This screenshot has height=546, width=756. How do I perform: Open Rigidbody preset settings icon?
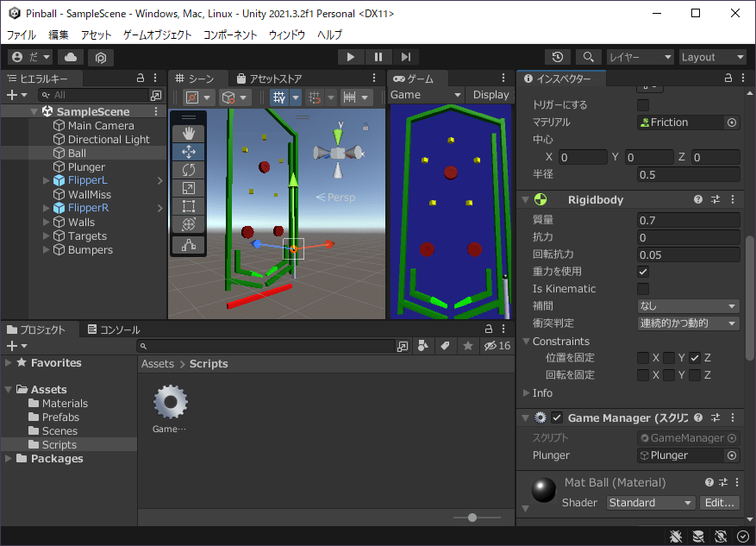tap(715, 199)
